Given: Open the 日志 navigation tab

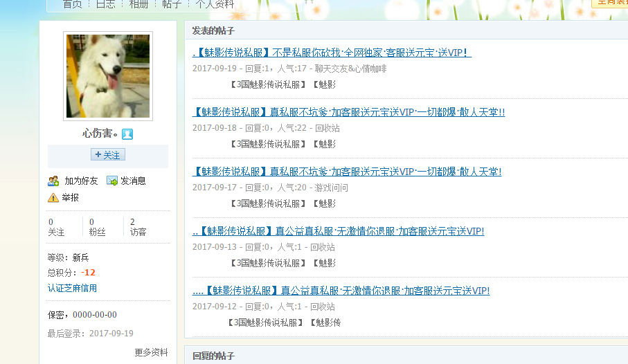Looking at the screenshot, I should [106, 4].
